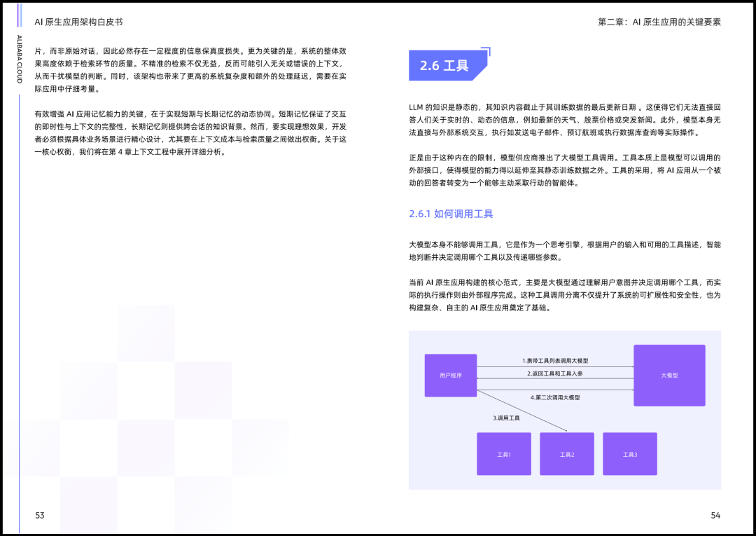Click the paragraph beginning "有效增强 AI 应用记忆能力的关键"
756x536 pixels.
(190, 133)
